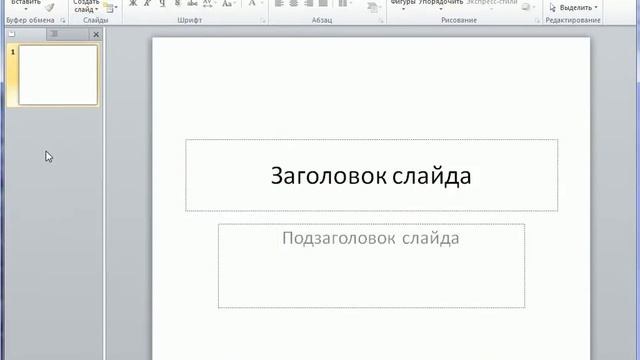This screenshot has width=640, height=360.
Task: Toggle underline Ч formatting
Action: (162, 4)
